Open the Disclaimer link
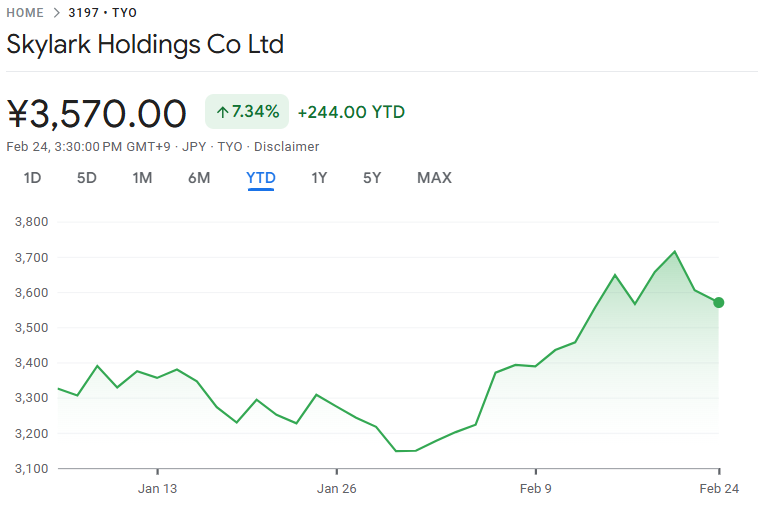 pyautogui.click(x=286, y=147)
